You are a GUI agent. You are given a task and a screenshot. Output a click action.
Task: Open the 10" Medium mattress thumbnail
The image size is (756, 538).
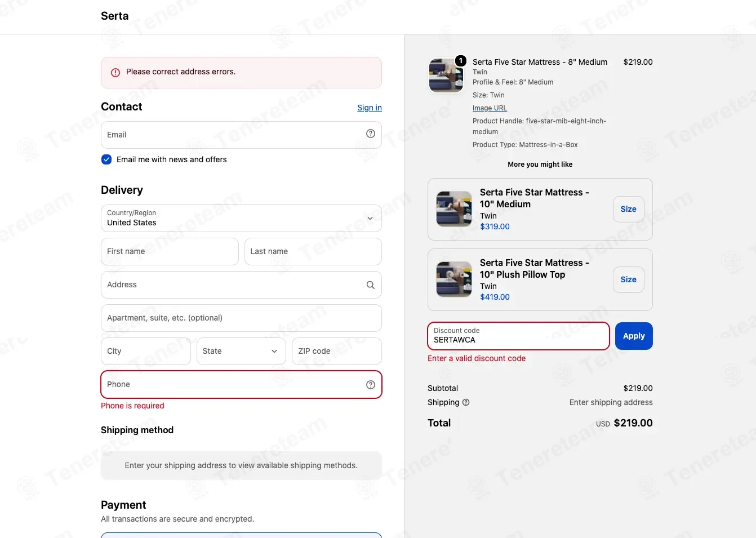point(454,209)
